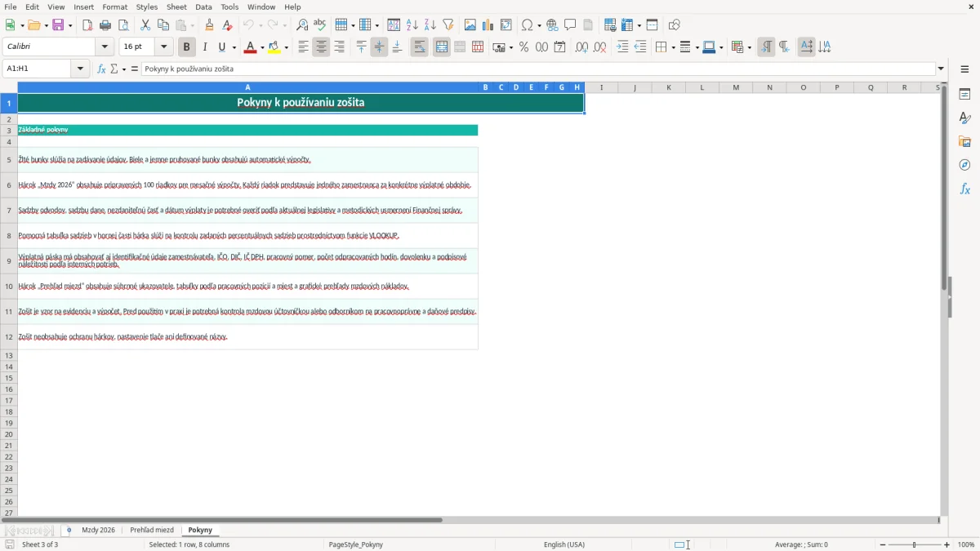Viewport: 980px width, 551px height.
Task: Insert an image
Action: [470, 25]
